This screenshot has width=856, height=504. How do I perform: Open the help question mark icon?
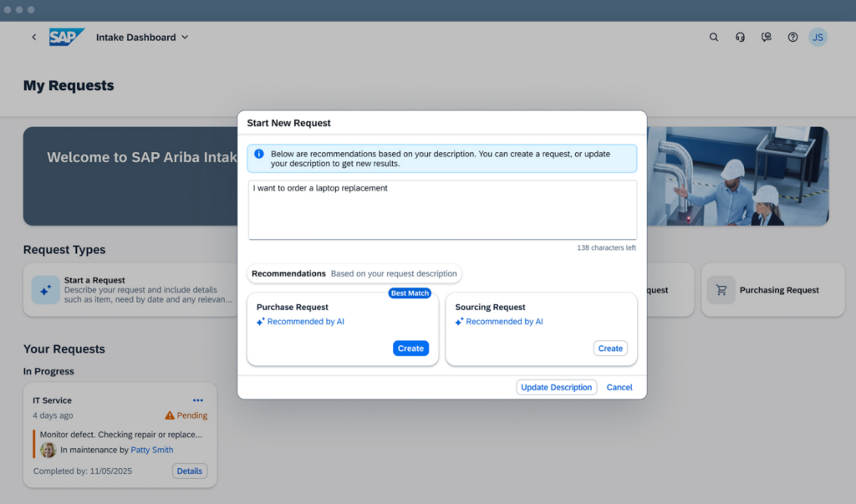pos(792,37)
